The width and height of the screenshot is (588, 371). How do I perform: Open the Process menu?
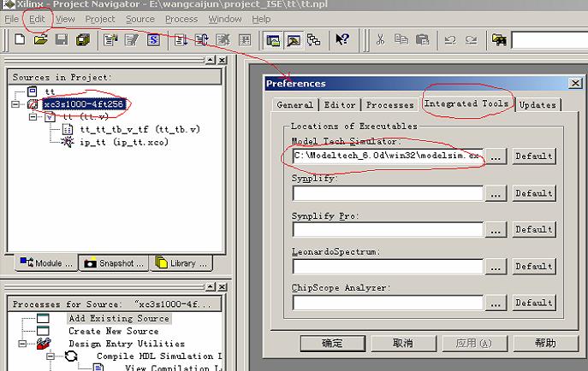181,19
